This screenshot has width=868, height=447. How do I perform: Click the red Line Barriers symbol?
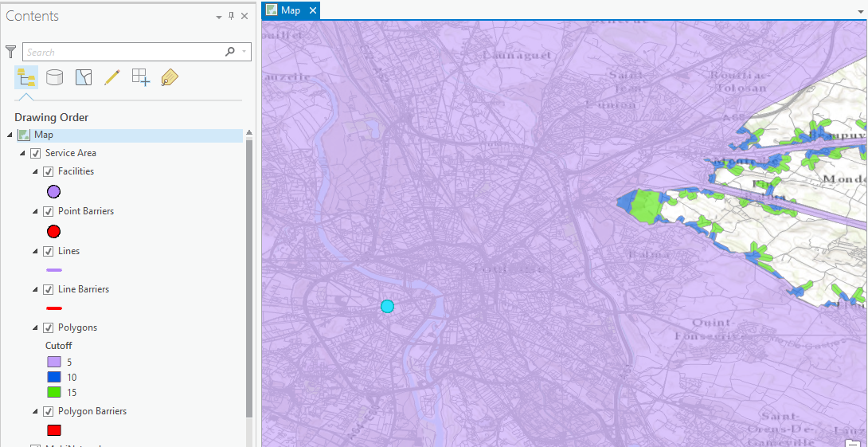click(53, 308)
